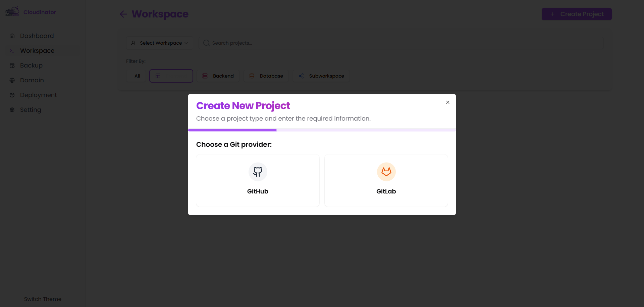Image resolution: width=644 pixels, height=307 pixels.
Task: Open Backup via its sidebar icon
Action: [x=12, y=65]
